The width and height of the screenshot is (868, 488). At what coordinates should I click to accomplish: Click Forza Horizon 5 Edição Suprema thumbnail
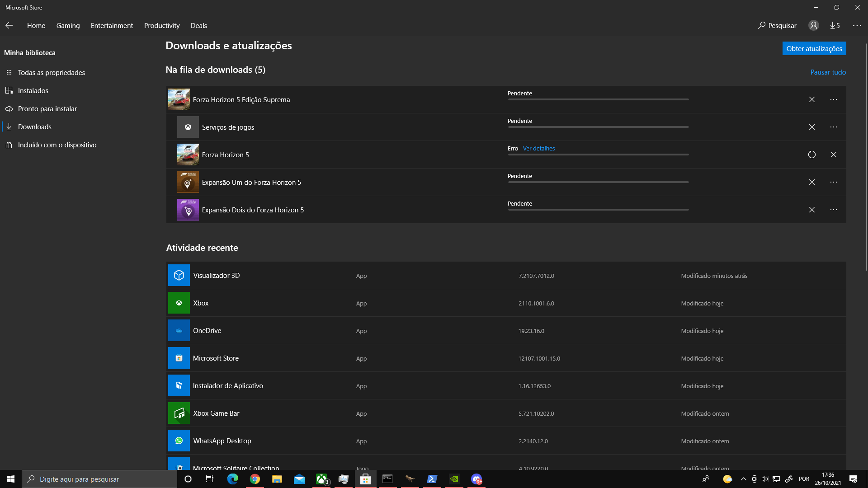(x=179, y=99)
